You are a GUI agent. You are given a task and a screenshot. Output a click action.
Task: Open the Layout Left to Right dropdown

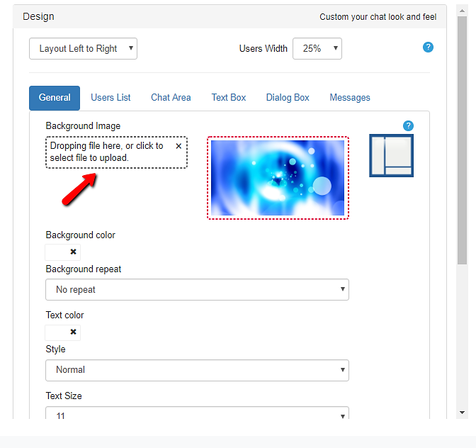pos(83,49)
